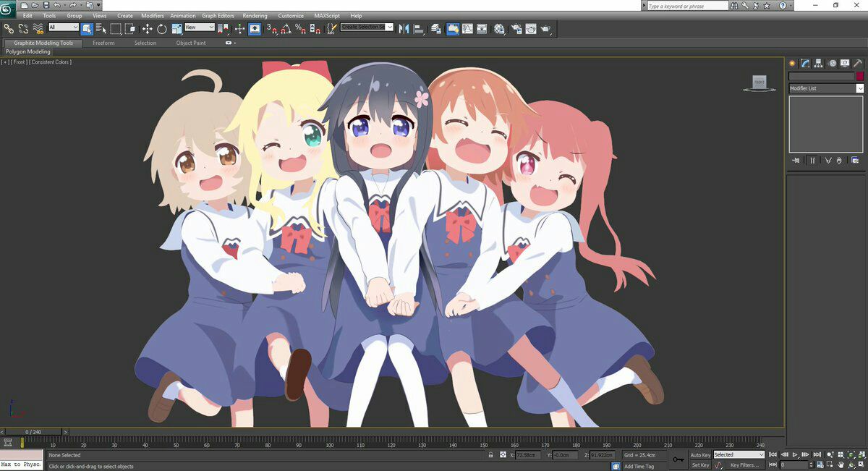868x471 pixels.
Task: Switch to the Freeform ribbon tab
Action: click(103, 43)
